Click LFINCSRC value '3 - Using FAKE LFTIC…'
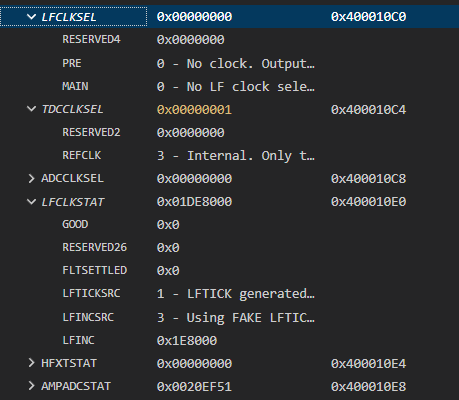Screen dimensions: 459x400 [x=236, y=317]
